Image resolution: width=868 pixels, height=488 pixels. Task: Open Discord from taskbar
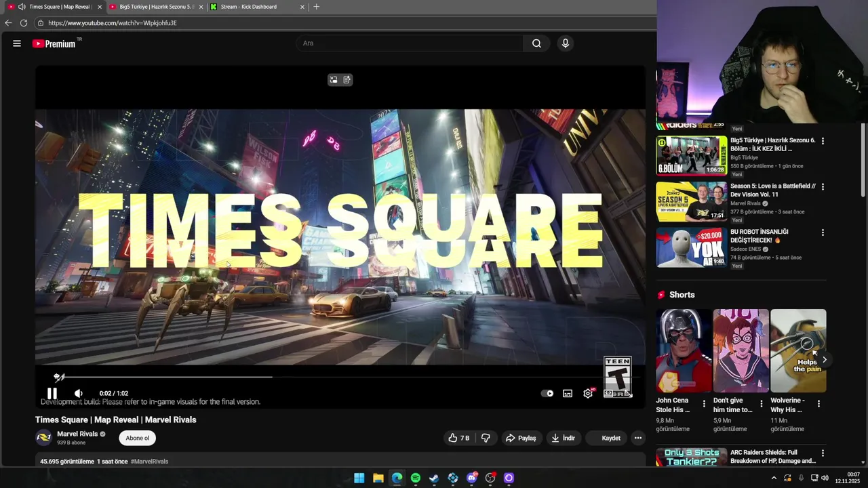(x=472, y=478)
